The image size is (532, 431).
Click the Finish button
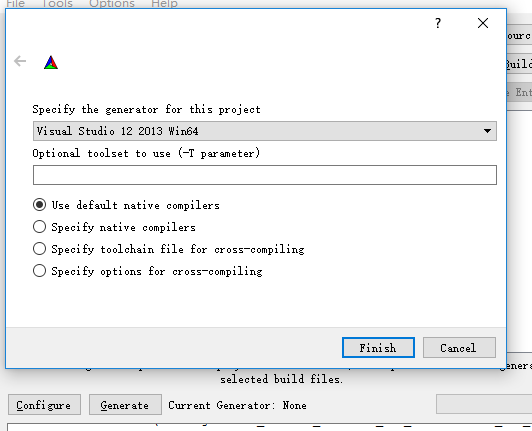pyautogui.click(x=378, y=348)
